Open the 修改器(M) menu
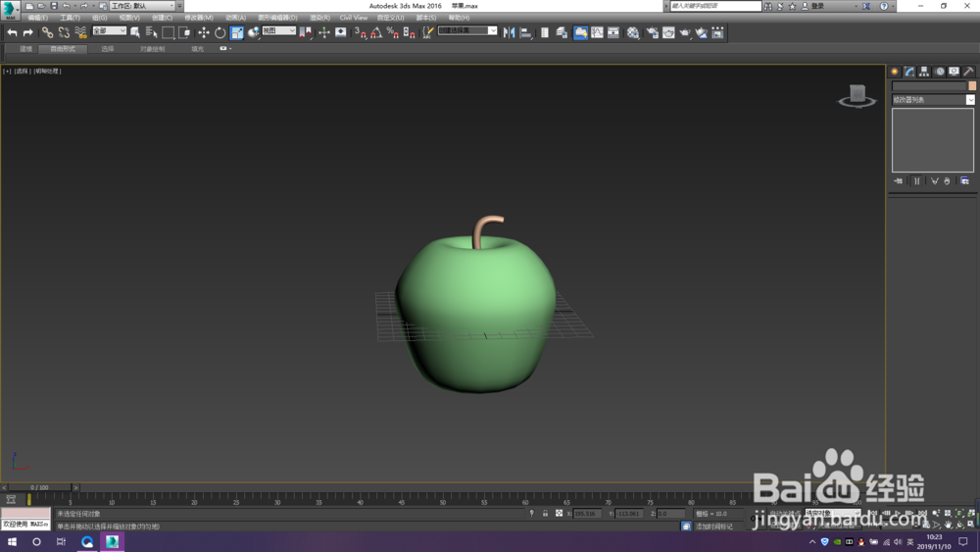 coord(199,18)
